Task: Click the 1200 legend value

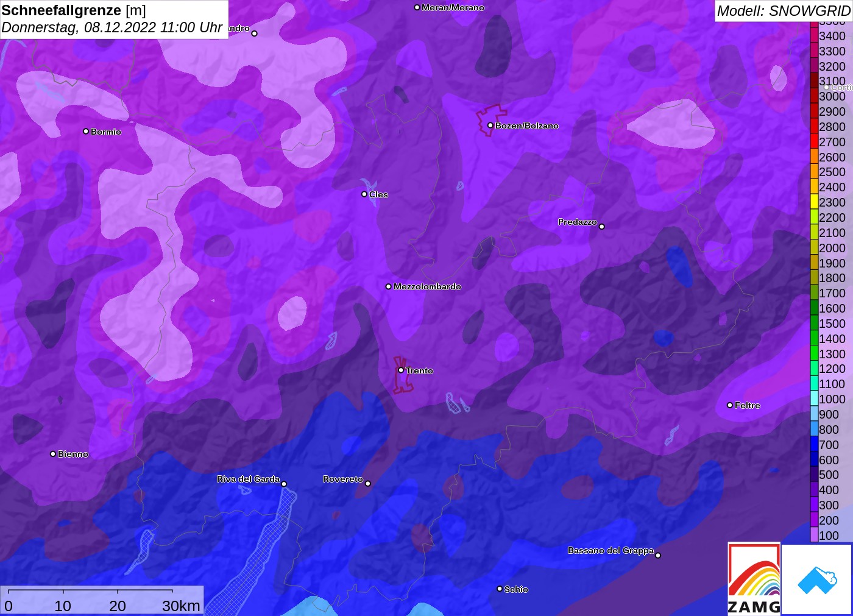Action: click(832, 369)
